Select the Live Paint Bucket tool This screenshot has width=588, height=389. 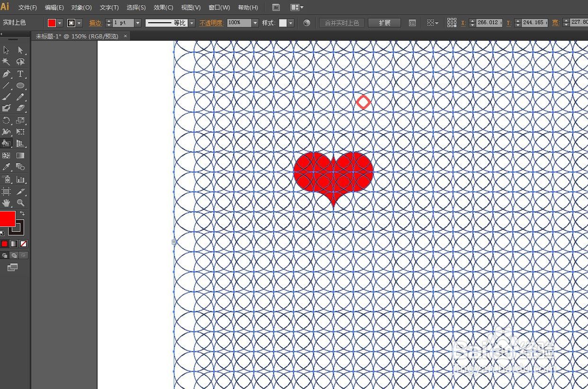pyautogui.click(x=6, y=143)
